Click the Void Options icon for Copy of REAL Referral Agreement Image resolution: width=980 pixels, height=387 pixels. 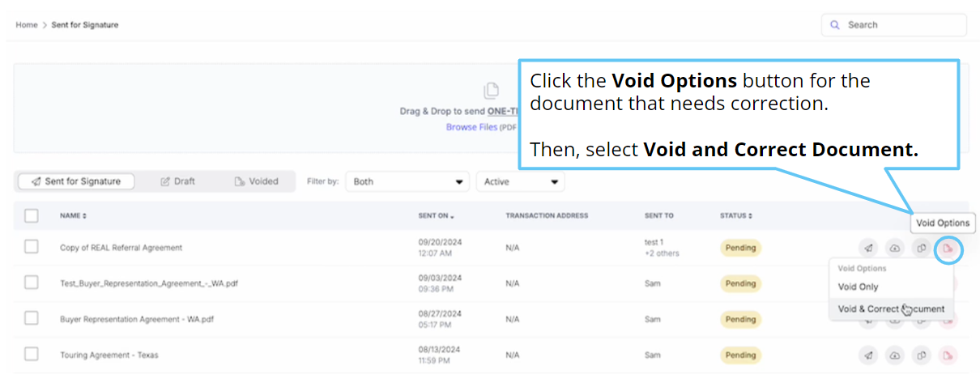tap(948, 249)
